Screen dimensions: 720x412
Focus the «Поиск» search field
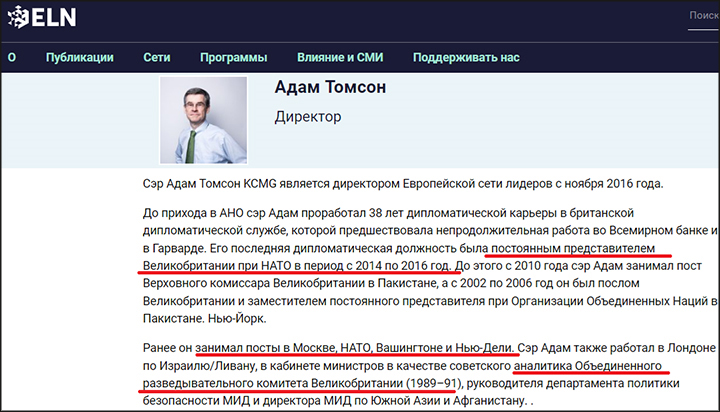pos(703,16)
